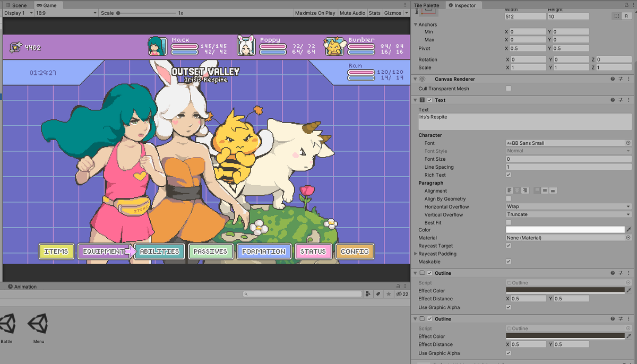Set vertical alignment to middle

click(x=545, y=191)
